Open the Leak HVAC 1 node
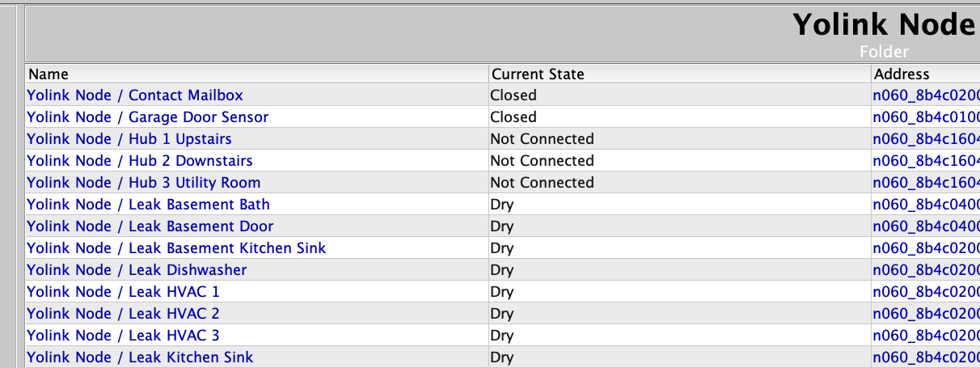Viewport: 980px width, 368px height. pos(123,292)
